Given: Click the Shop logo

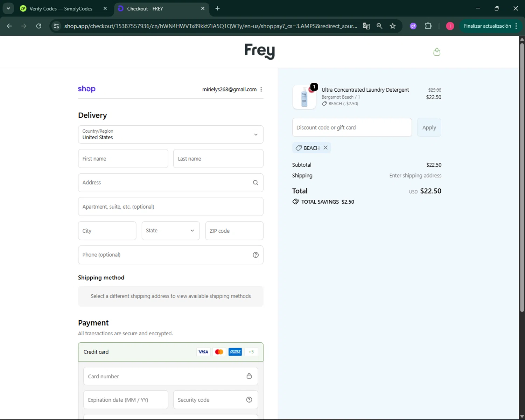Looking at the screenshot, I should pyautogui.click(x=86, y=89).
